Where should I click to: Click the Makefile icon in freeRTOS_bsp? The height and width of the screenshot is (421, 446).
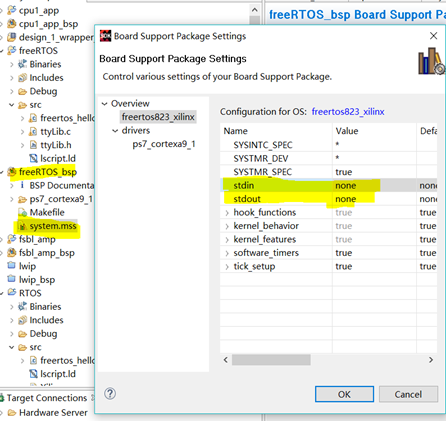[x=22, y=212]
